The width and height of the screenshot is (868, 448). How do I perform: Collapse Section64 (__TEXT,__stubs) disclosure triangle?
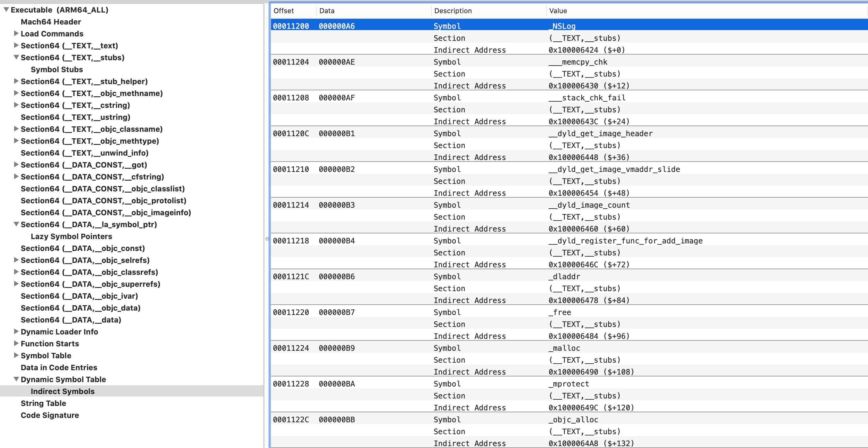(x=16, y=57)
